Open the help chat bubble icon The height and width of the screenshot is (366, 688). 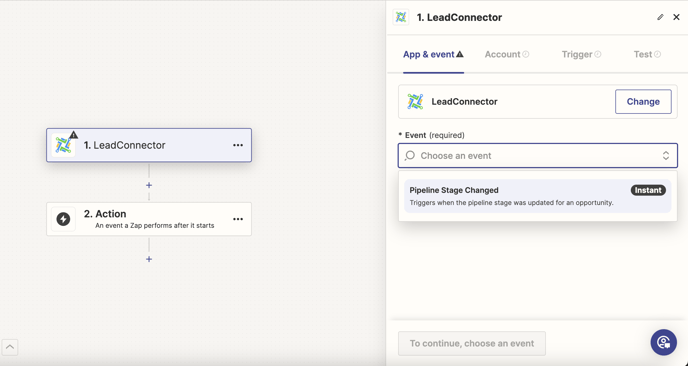point(663,342)
